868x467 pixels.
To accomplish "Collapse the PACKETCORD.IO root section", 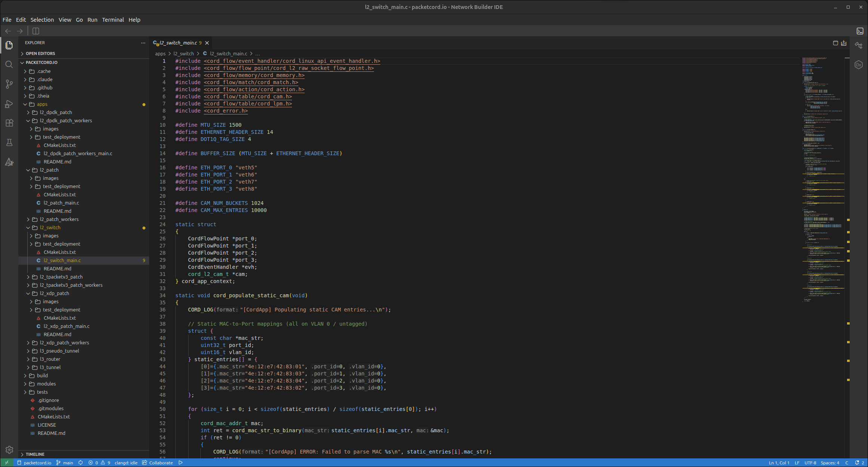I will pos(84,62).
